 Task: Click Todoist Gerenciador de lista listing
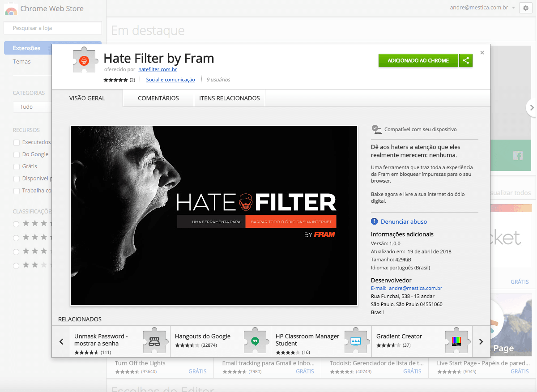(376, 363)
